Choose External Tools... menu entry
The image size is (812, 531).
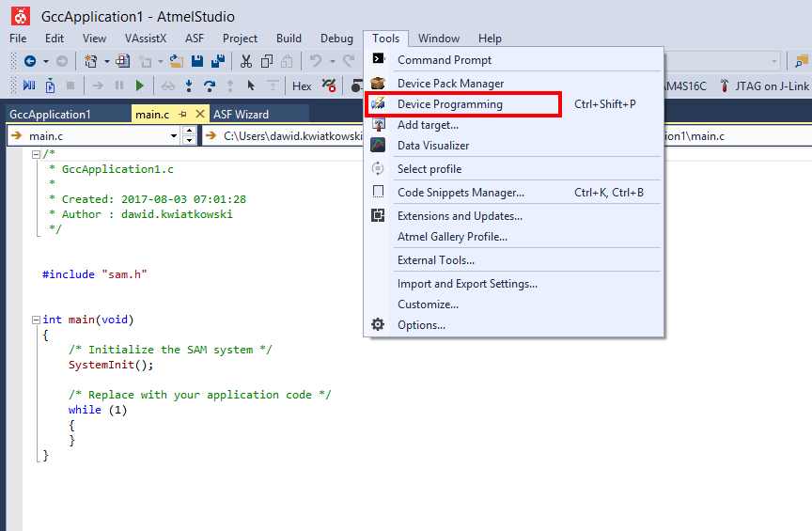coord(513,260)
